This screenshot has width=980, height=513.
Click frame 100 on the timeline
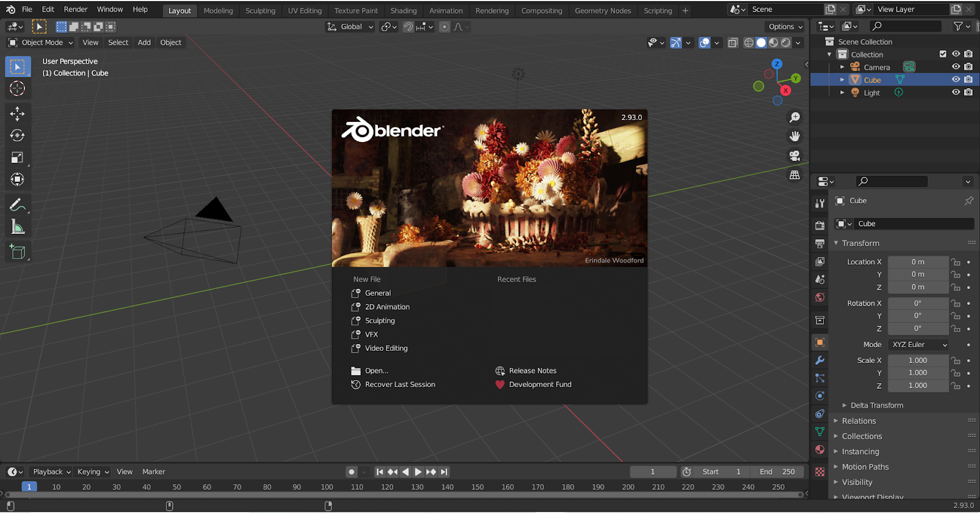pyautogui.click(x=327, y=487)
